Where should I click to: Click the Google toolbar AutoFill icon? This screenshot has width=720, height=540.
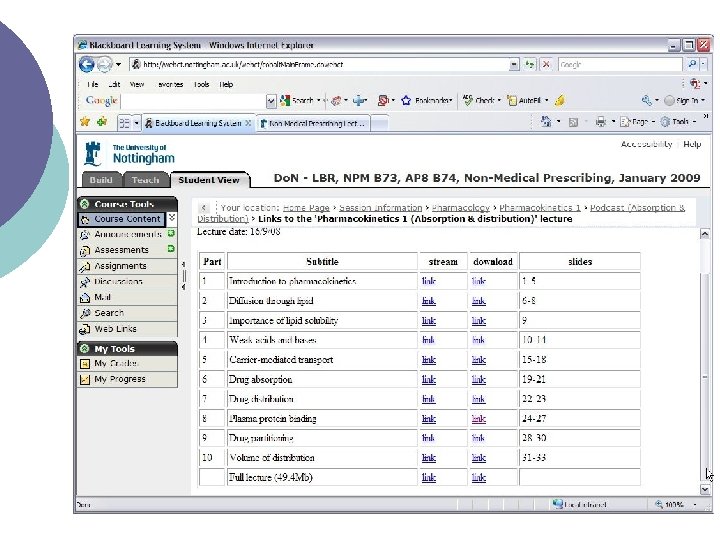(512, 100)
